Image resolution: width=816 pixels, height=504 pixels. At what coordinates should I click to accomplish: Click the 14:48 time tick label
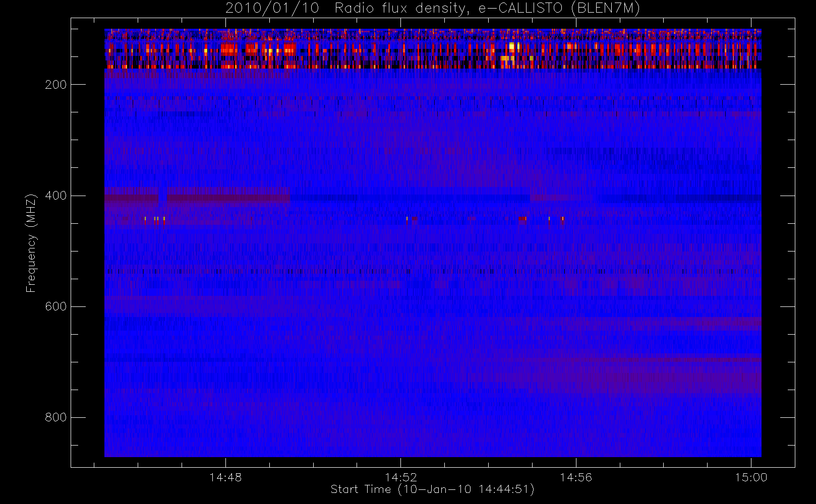tap(225, 477)
